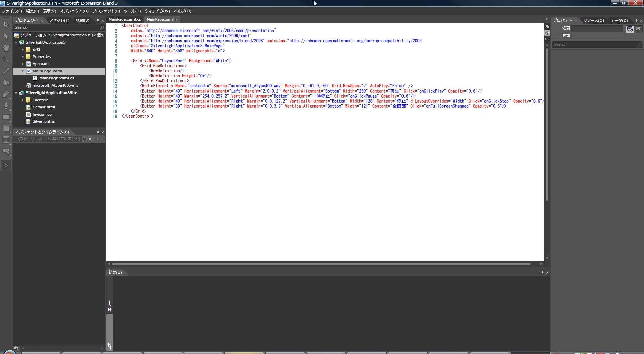The image size is (644, 354).
Task: Open 編集(E) menu
Action: pos(33,11)
